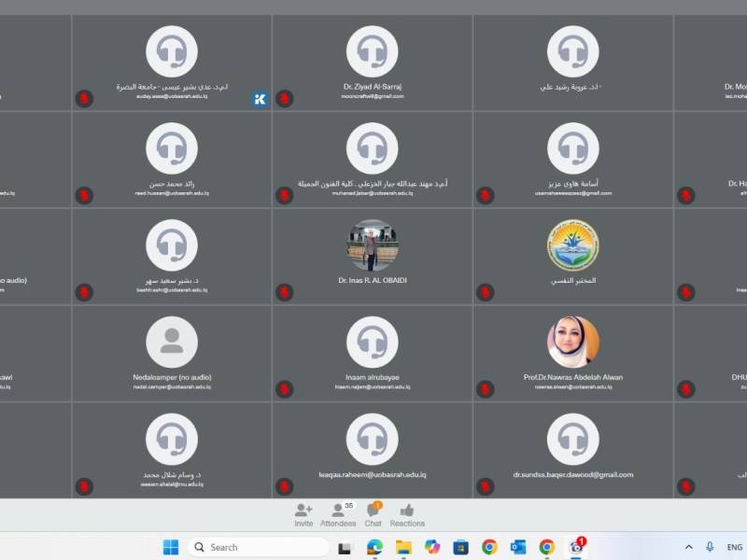
Task: Open the Invite participants icon
Action: click(303, 515)
